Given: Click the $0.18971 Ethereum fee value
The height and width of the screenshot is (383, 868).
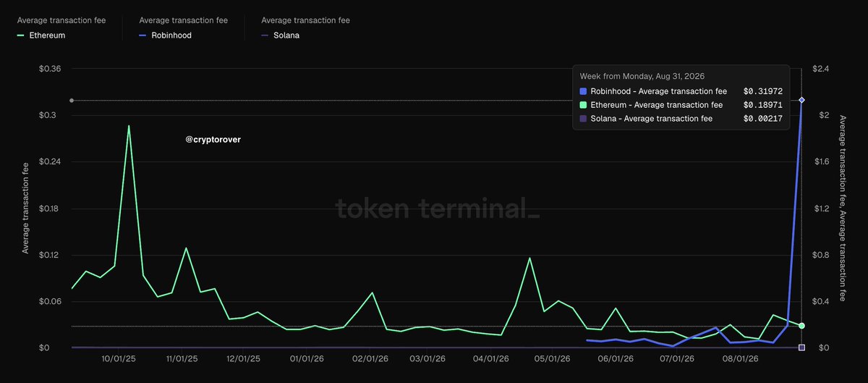Looking at the screenshot, I should coord(762,105).
